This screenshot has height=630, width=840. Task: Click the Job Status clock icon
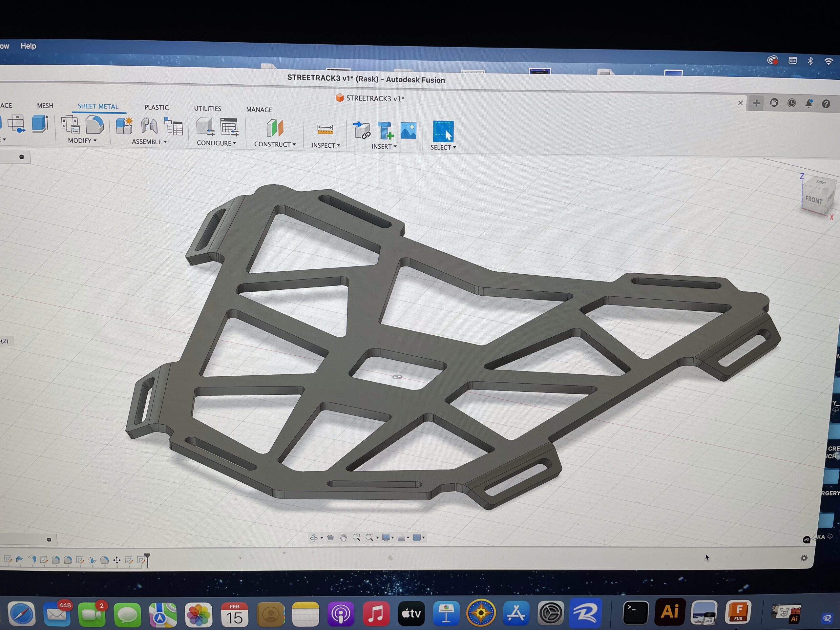pos(792,103)
